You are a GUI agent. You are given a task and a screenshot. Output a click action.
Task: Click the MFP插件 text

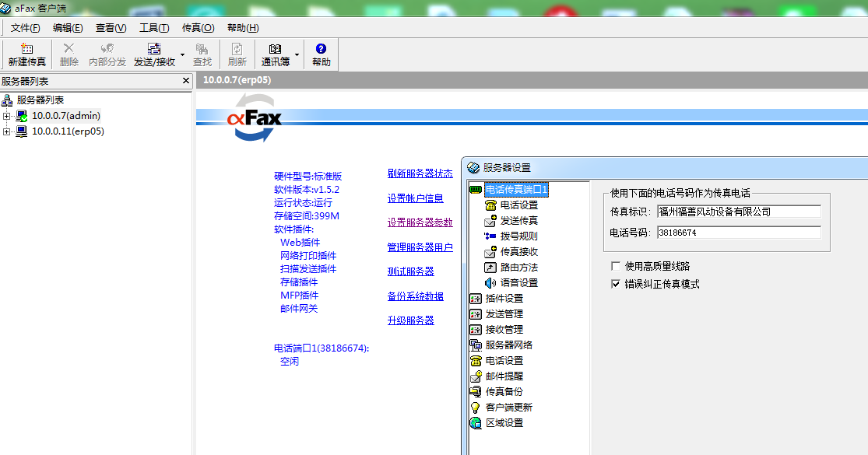coord(300,296)
